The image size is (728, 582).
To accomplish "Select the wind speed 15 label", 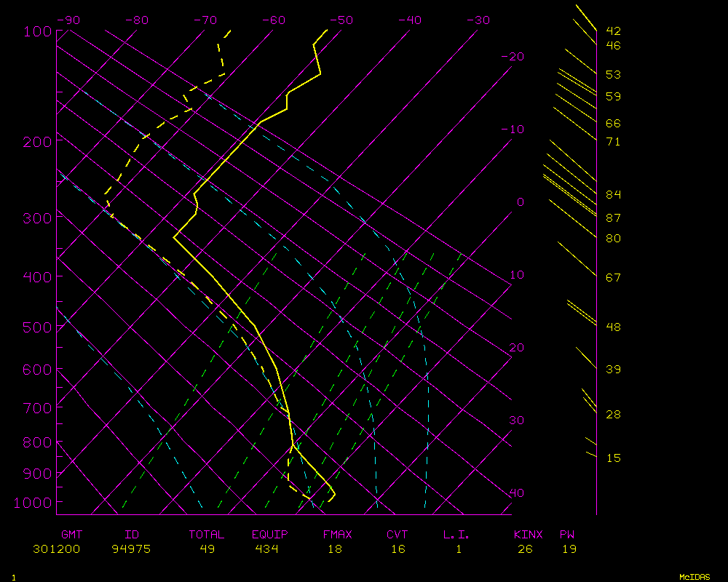I will point(613,458).
